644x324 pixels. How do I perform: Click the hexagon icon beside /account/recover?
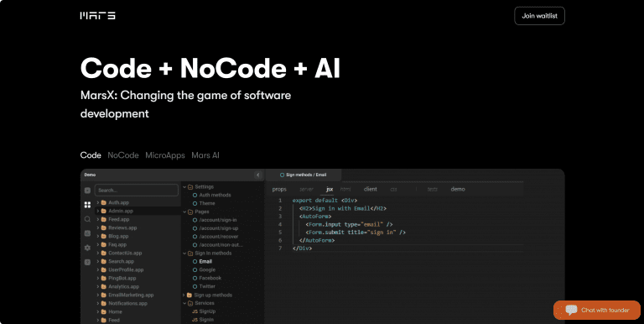point(195,237)
